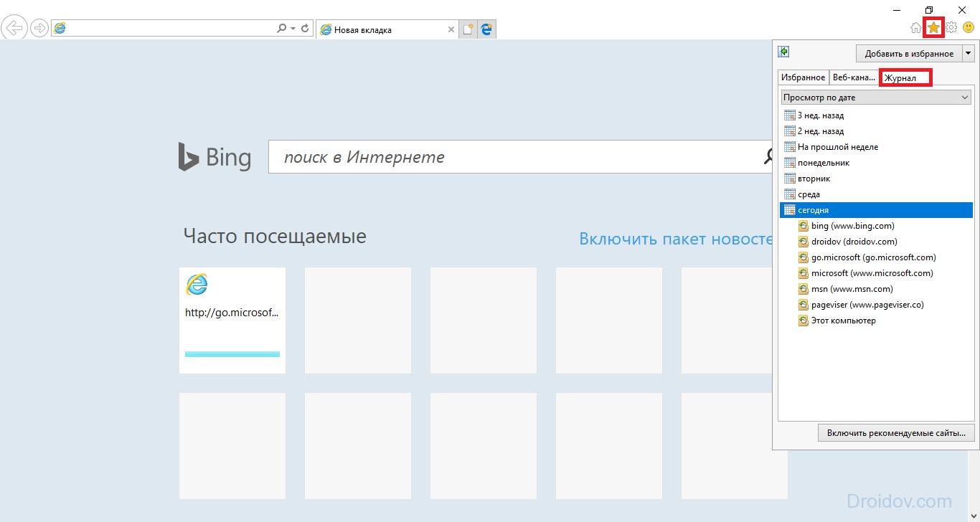
Task: Select the 'Журнал' tab
Action: (x=905, y=77)
